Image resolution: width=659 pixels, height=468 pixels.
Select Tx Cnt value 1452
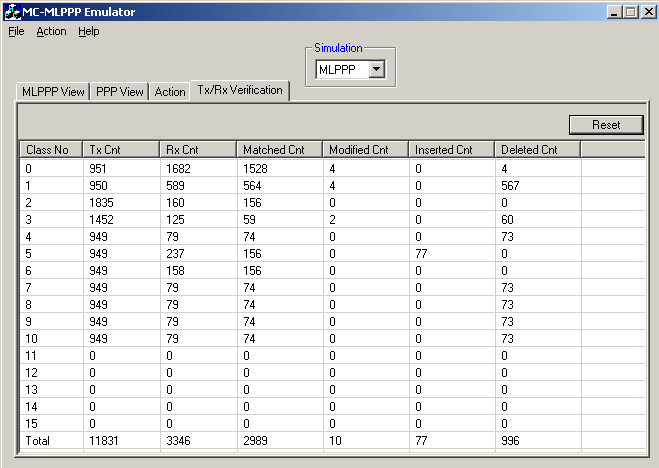pyautogui.click(x=101, y=220)
